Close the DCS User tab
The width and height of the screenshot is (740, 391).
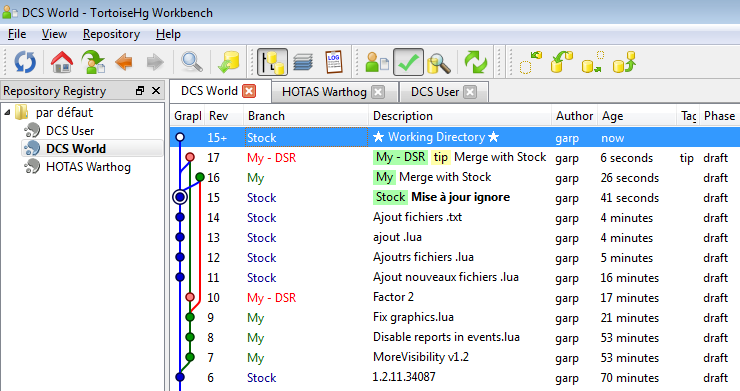click(x=470, y=92)
